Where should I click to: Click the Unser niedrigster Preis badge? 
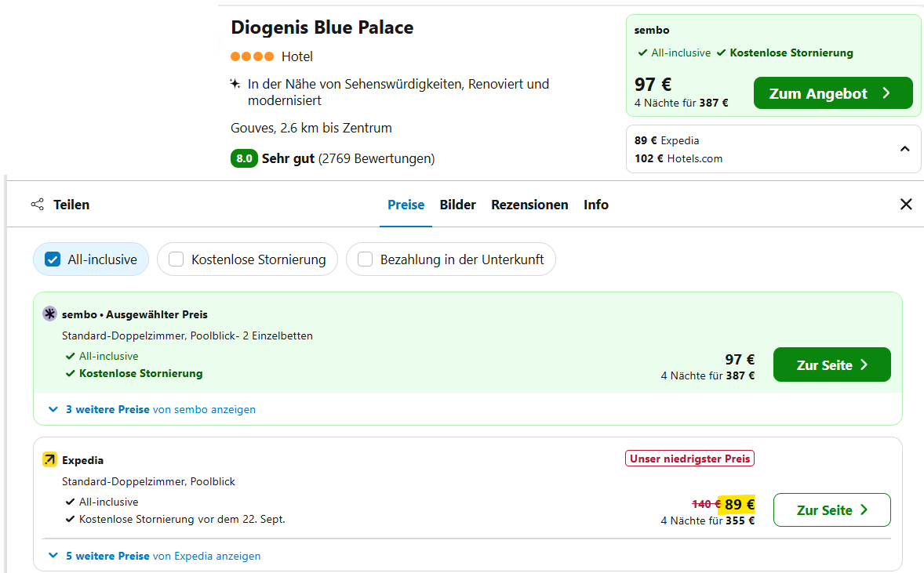coord(689,459)
